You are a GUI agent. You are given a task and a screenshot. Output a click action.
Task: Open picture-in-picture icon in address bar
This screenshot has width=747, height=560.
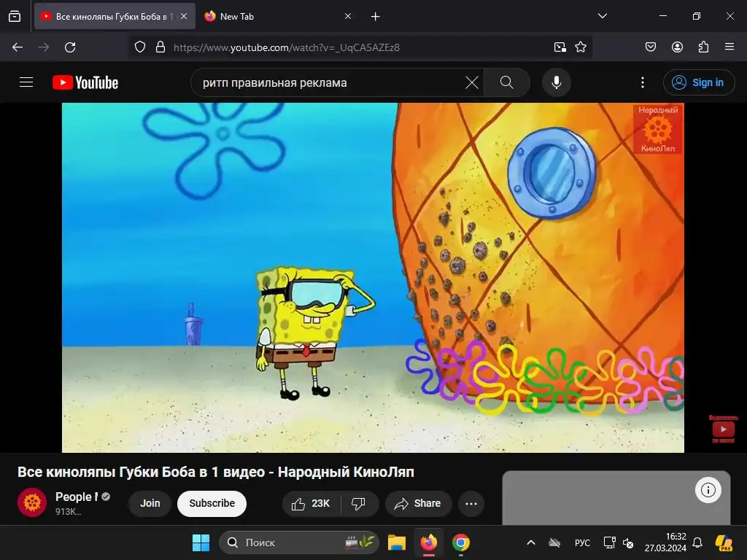point(560,47)
